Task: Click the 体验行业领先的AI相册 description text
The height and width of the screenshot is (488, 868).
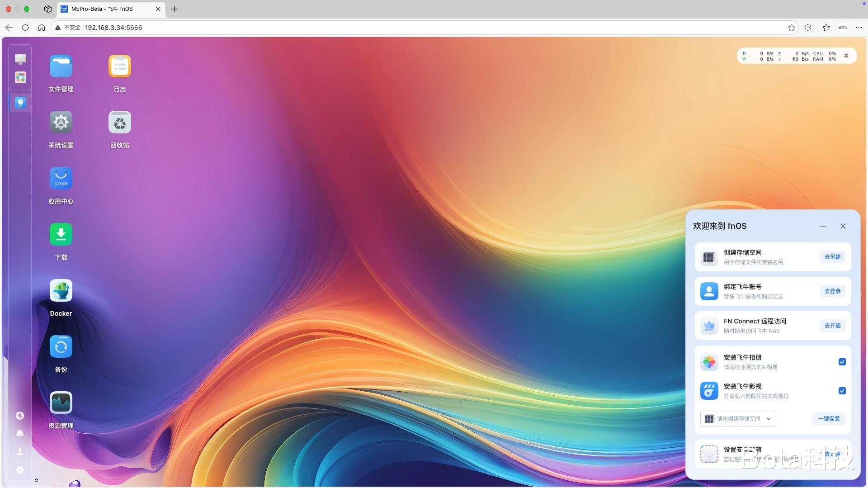Action: click(751, 367)
